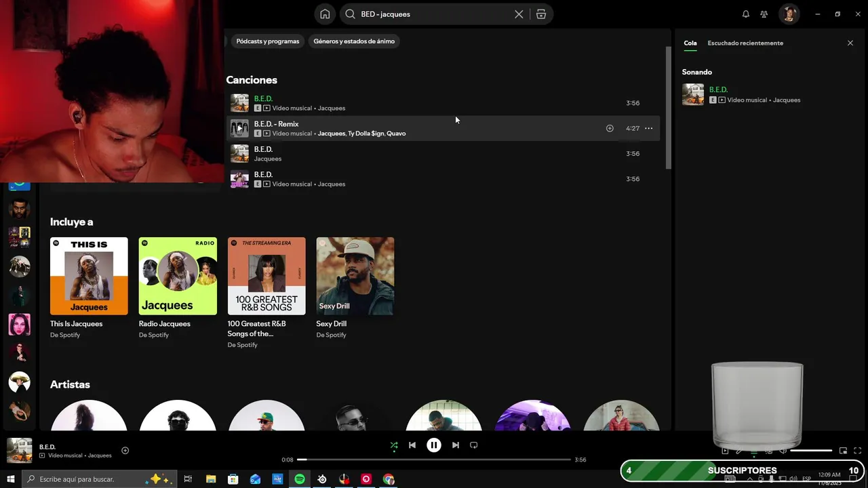Image resolution: width=868 pixels, height=488 pixels.
Task: Open Outlook from the taskbar
Action: pyautogui.click(x=255, y=479)
